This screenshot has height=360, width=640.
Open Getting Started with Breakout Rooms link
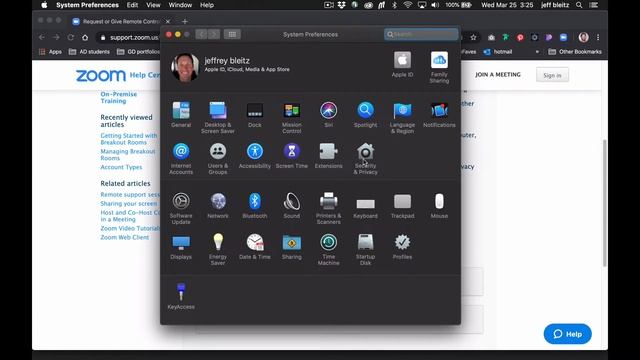[129, 139]
